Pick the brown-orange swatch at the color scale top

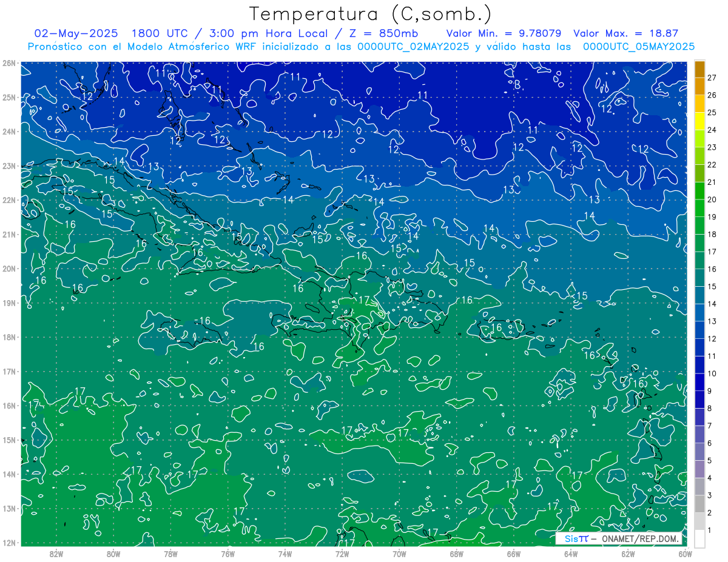point(699,69)
